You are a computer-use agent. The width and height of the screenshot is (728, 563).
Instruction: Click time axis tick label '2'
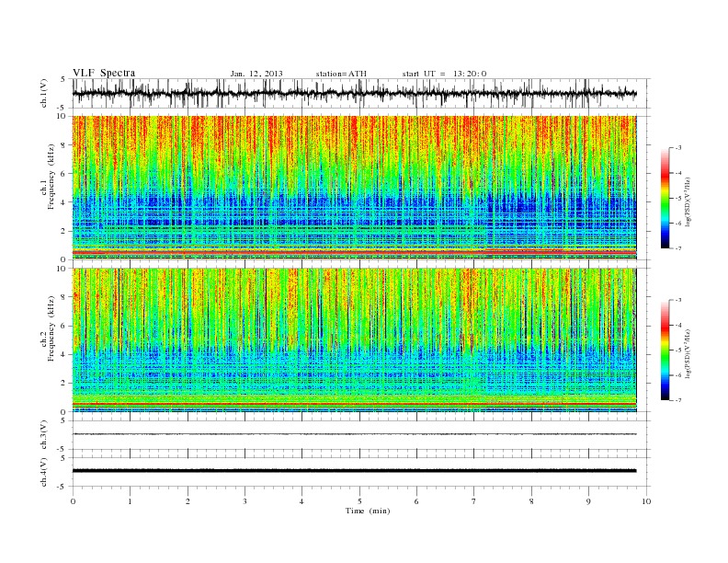click(188, 501)
